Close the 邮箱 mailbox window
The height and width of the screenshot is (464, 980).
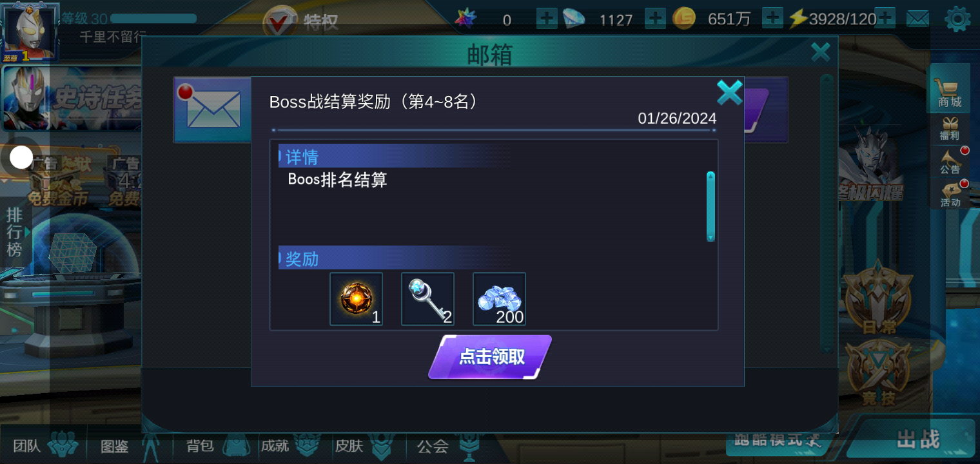coord(820,52)
